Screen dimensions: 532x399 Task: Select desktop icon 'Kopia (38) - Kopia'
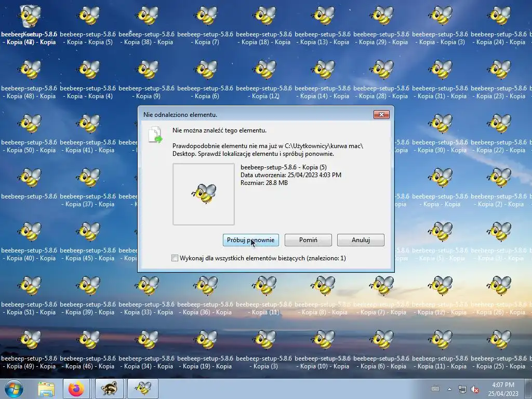[x=147, y=26]
